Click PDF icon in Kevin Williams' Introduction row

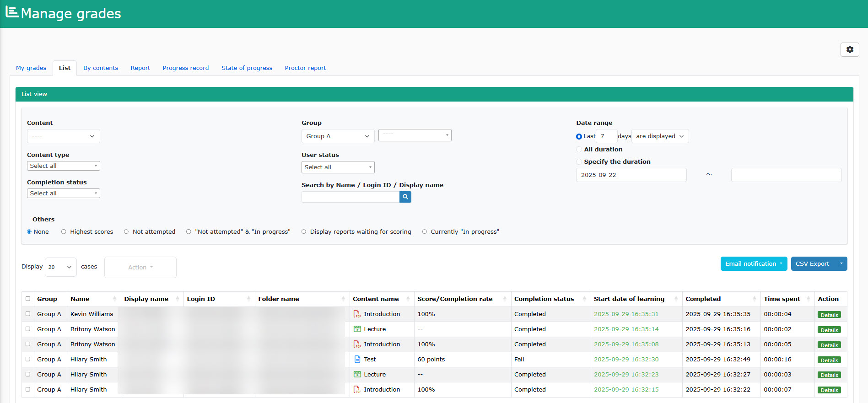pos(357,314)
